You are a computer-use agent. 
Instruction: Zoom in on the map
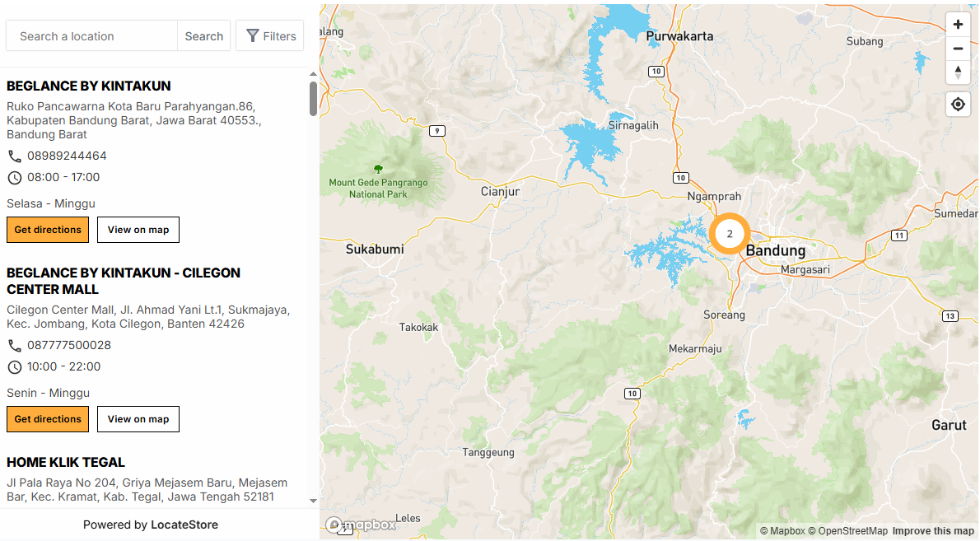tap(958, 25)
